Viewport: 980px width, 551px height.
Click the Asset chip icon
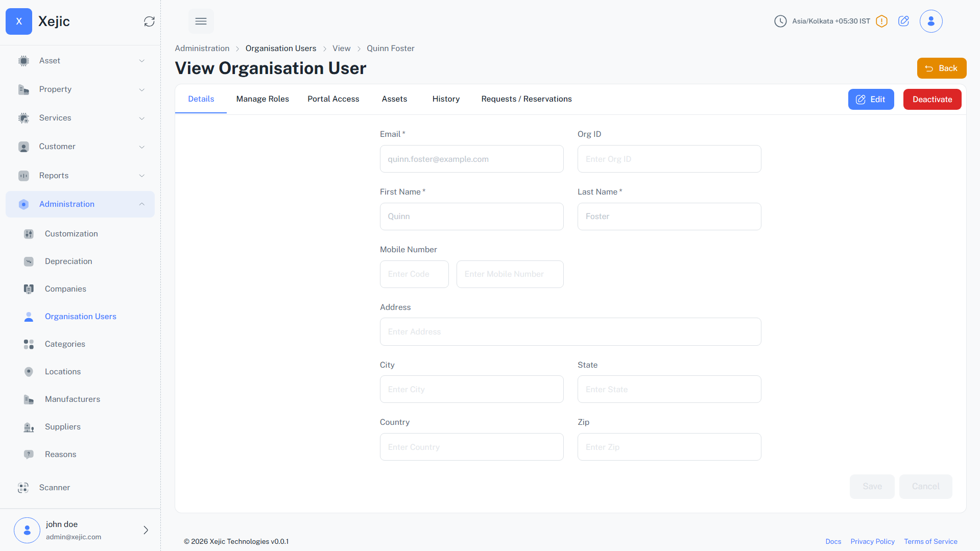23,61
